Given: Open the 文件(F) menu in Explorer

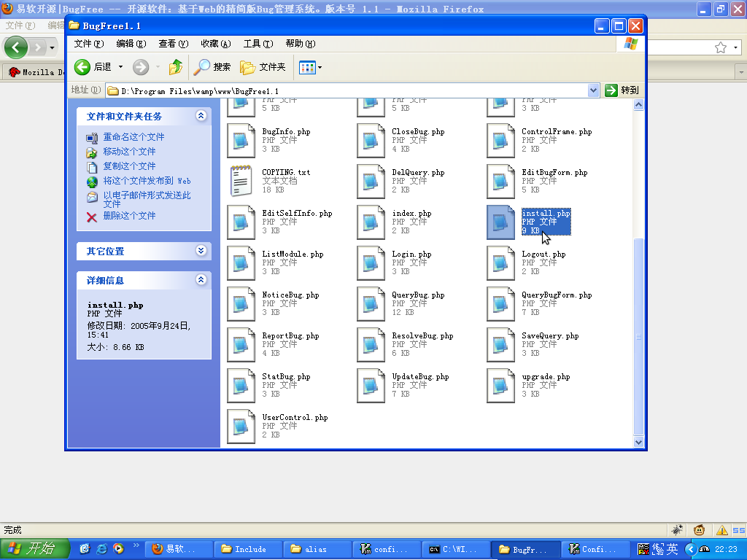Looking at the screenshot, I should 88,44.
